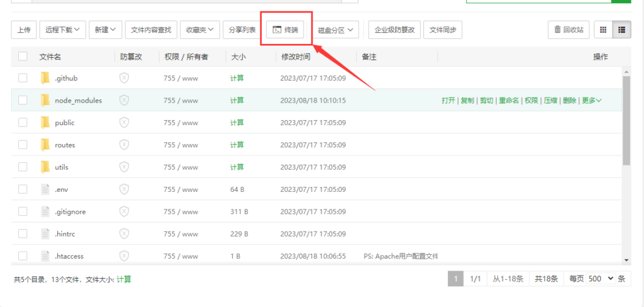644x307 pixels.
Task: Tick the select-all checkbox in header
Action: [x=23, y=56]
